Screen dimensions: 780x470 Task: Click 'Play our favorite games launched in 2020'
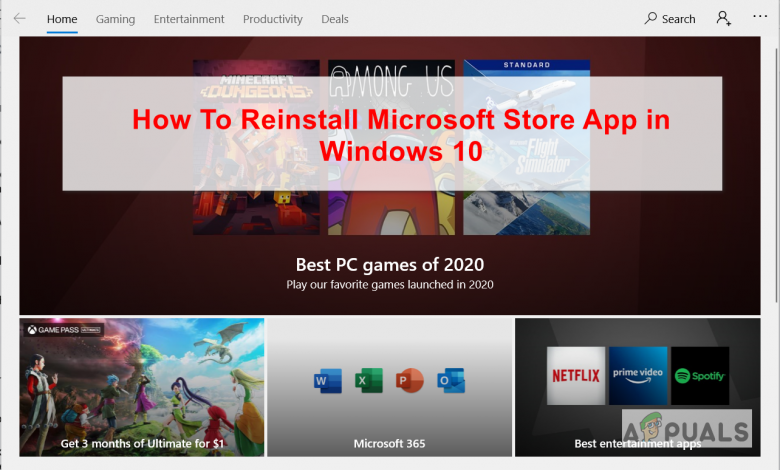pyautogui.click(x=390, y=284)
